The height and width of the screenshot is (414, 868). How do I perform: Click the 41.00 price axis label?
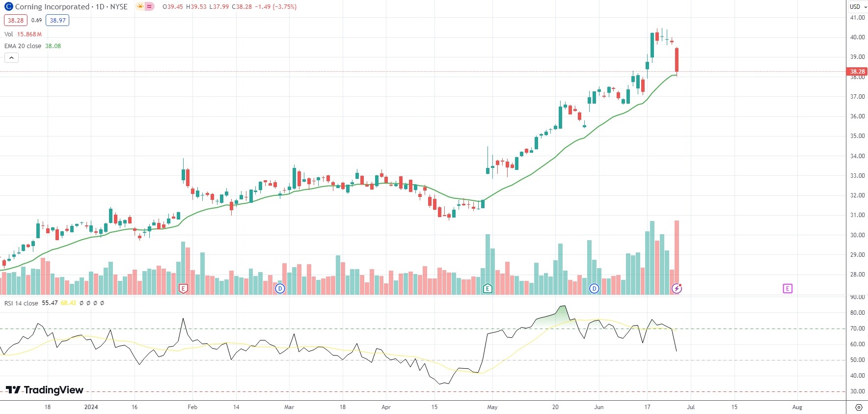[857, 18]
